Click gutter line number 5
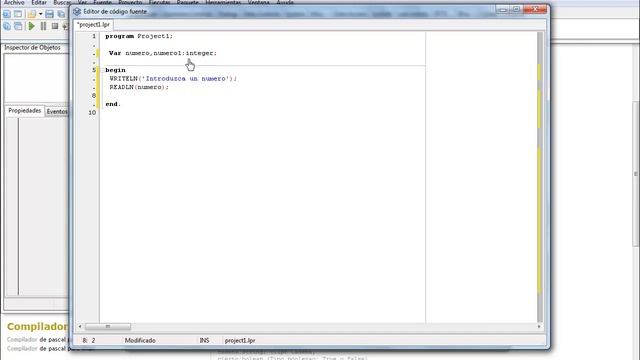The height and width of the screenshot is (360, 640). pyautogui.click(x=94, y=70)
